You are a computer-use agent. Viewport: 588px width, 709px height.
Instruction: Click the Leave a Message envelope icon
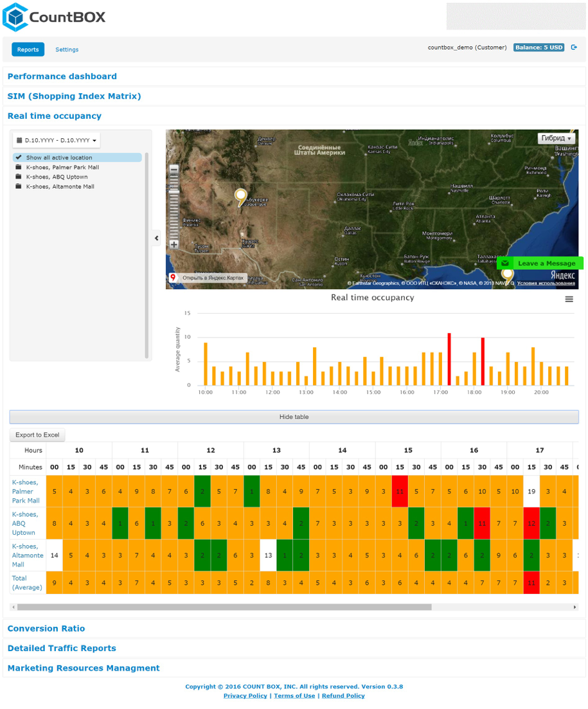(506, 264)
